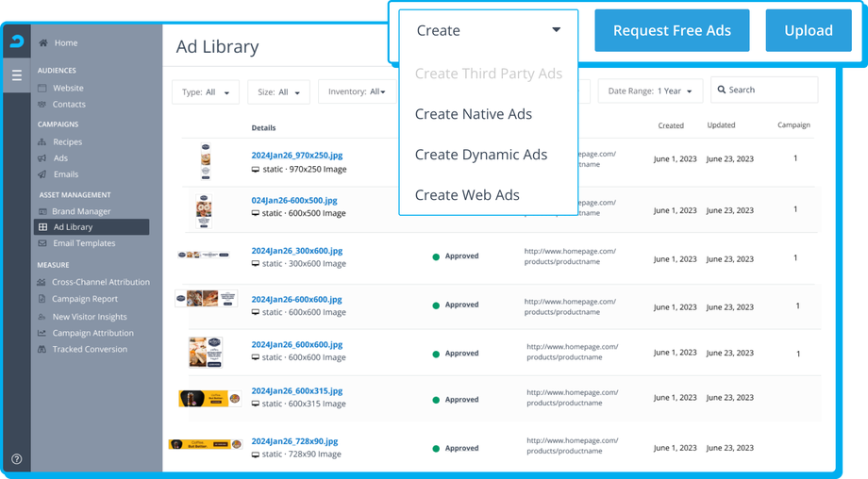868x479 pixels.
Task: Click the Recipes sidebar icon
Action: coord(42,141)
